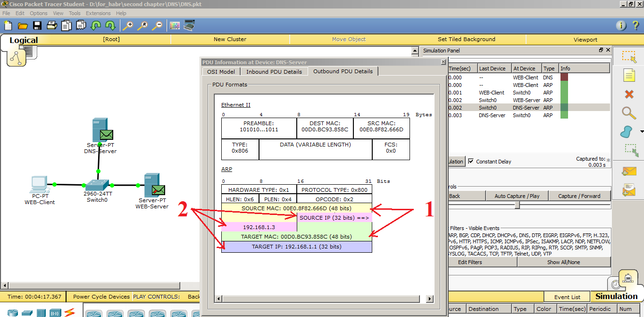The image size is (644, 317).
Task: Select the Outbound PDU Details tab
Action: coord(343,71)
